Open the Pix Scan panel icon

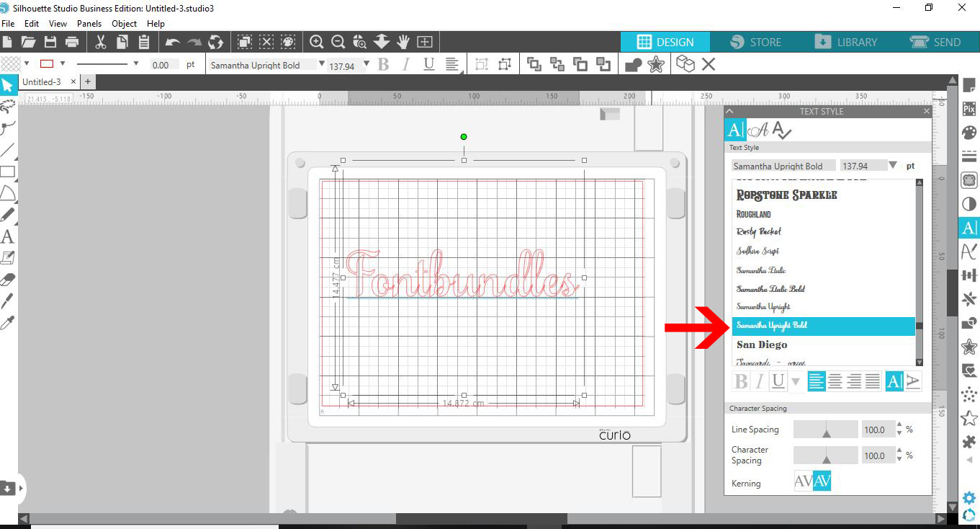(x=969, y=110)
